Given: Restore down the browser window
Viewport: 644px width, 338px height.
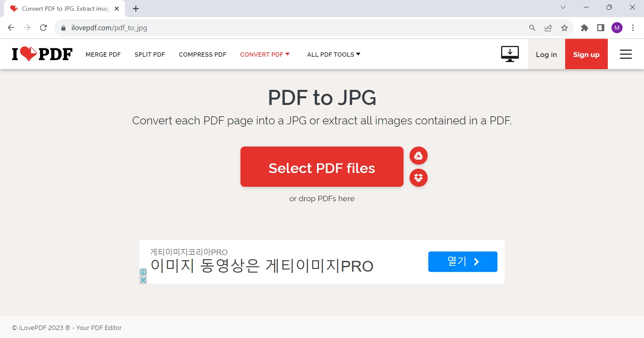Looking at the screenshot, I should 609,7.
